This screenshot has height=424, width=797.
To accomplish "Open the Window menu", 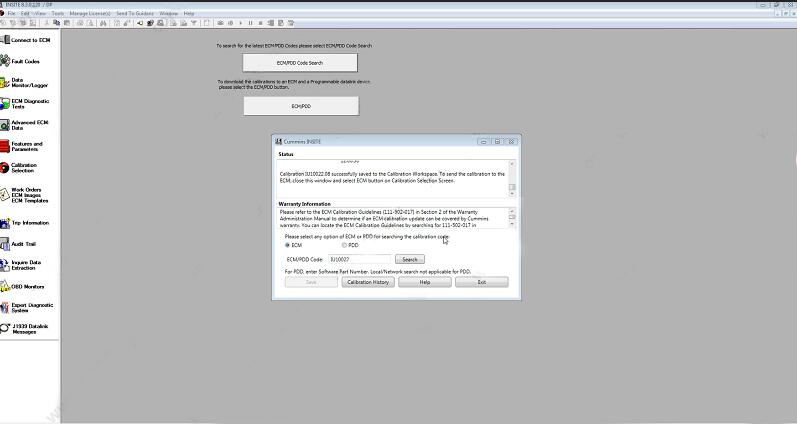I will [x=169, y=13].
